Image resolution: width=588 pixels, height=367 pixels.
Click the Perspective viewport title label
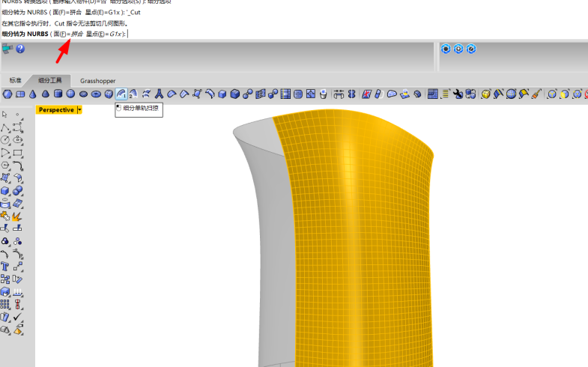coord(56,110)
